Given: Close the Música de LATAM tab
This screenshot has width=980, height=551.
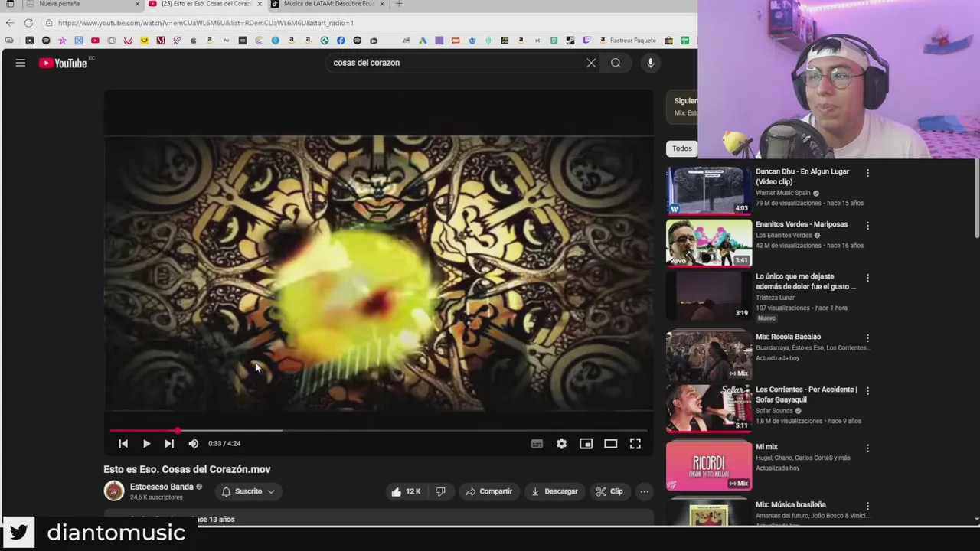Looking at the screenshot, I should point(381,4).
